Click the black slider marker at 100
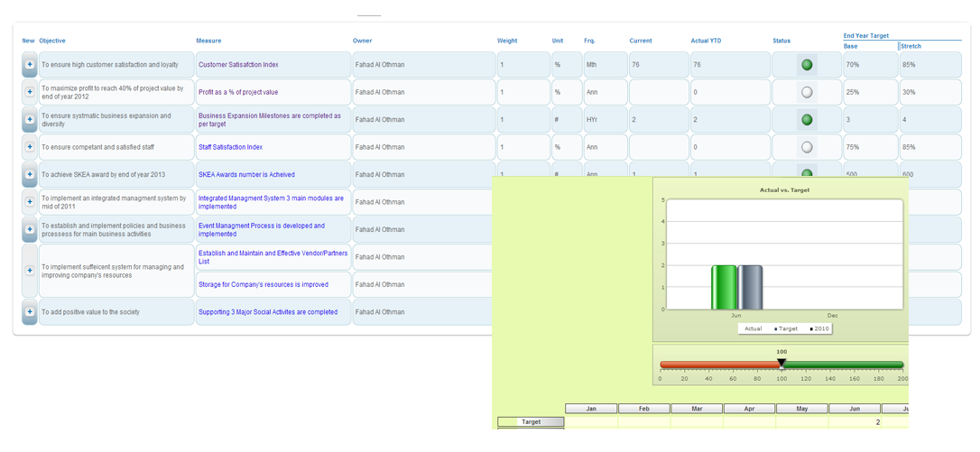 pos(781,363)
